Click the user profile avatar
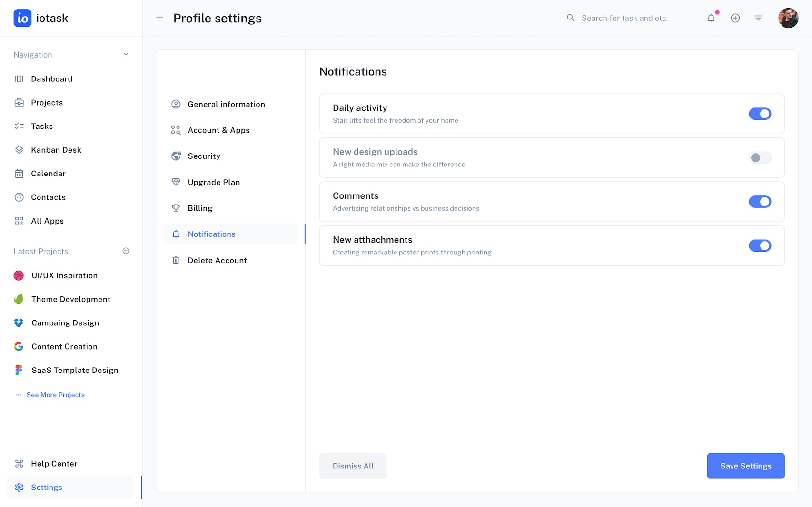Viewport: 812px width, 507px height. [x=788, y=18]
